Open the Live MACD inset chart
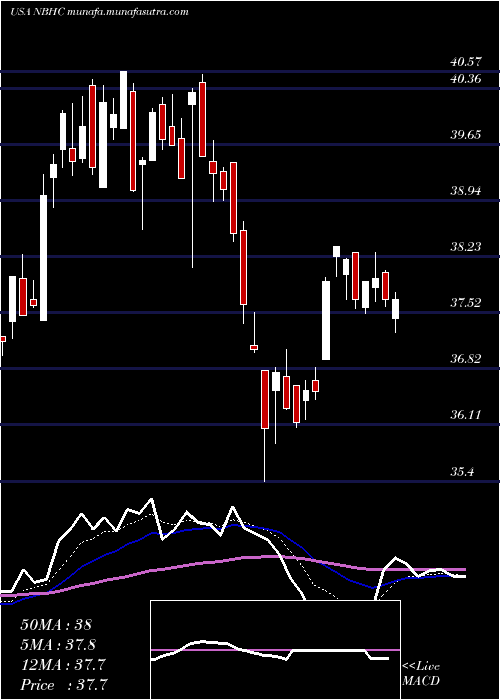Screen dimensions: 500x700 pyautogui.click(x=275, y=650)
